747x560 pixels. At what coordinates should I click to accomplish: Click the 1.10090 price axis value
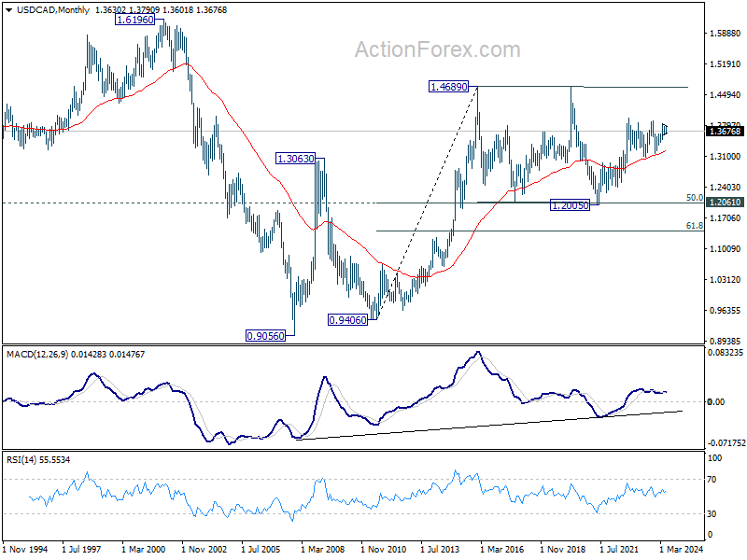pyautogui.click(x=726, y=248)
